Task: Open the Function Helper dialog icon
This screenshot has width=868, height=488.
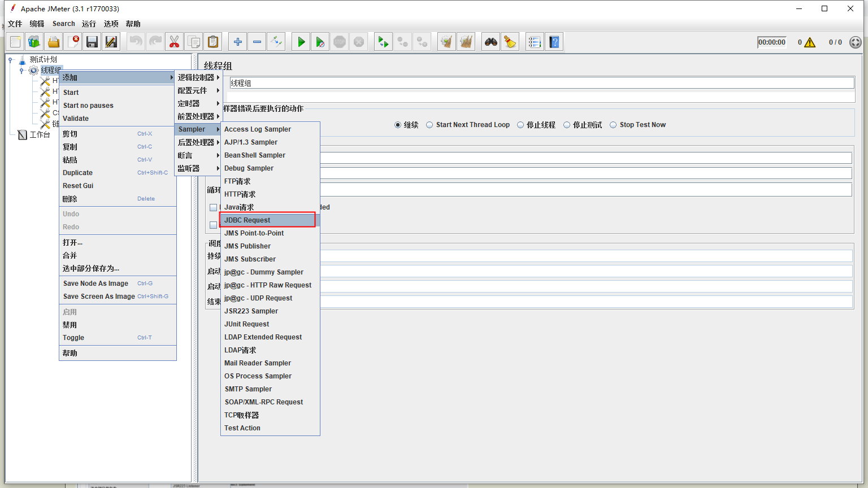Action: coord(535,42)
